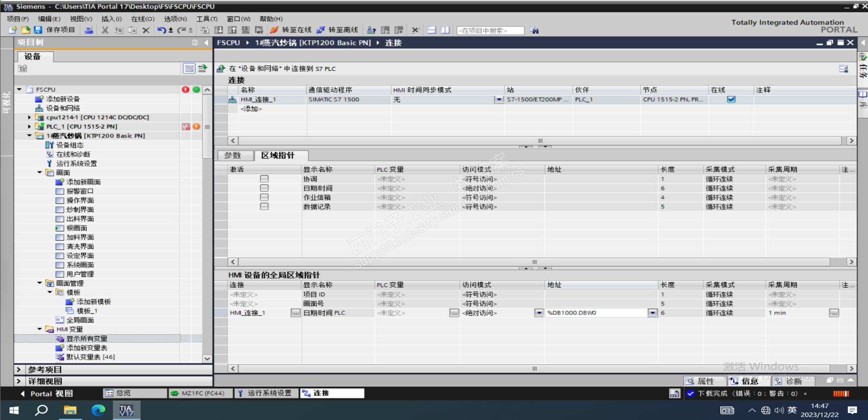Enable the 数据记录 area pointer checkbox
The width and height of the screenshot is (868, 420).
(264, 207)
